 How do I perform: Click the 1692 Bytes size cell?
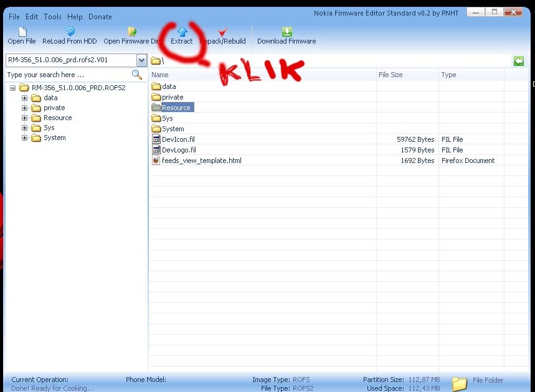[417, 160]
